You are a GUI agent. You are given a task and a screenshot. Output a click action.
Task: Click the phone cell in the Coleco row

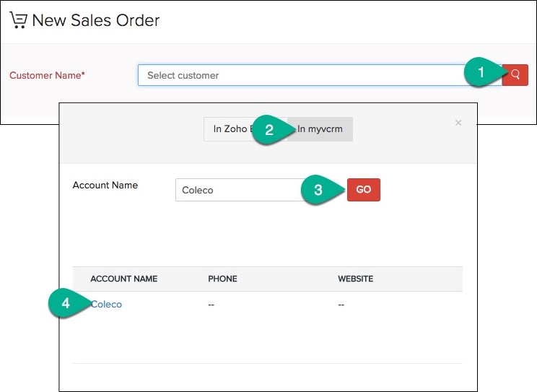pos(211,304)
